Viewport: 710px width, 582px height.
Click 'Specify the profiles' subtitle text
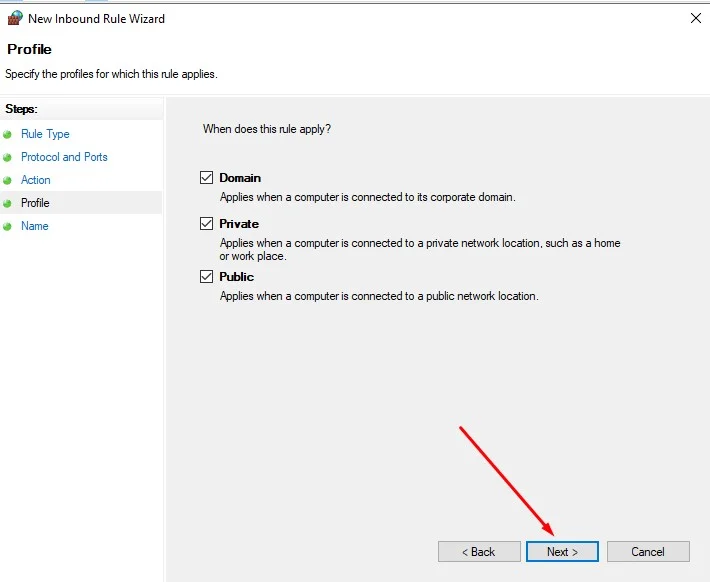point(111,74)
